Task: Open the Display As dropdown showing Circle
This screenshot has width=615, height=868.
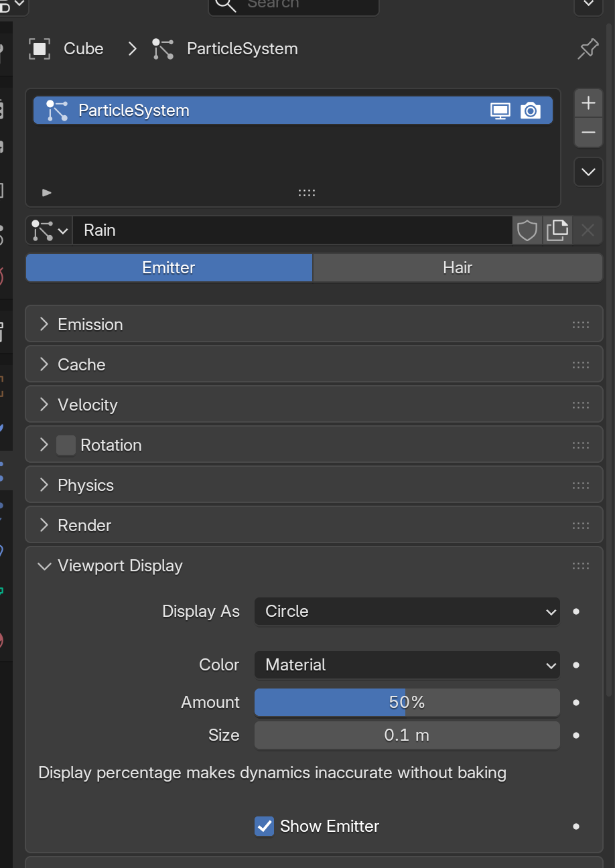Action: [x=407, y=611]
